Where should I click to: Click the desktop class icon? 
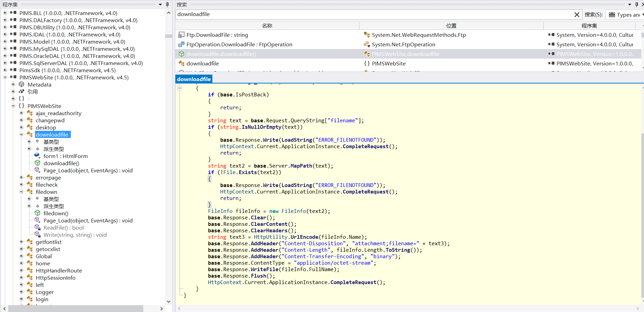pos(30,127)
